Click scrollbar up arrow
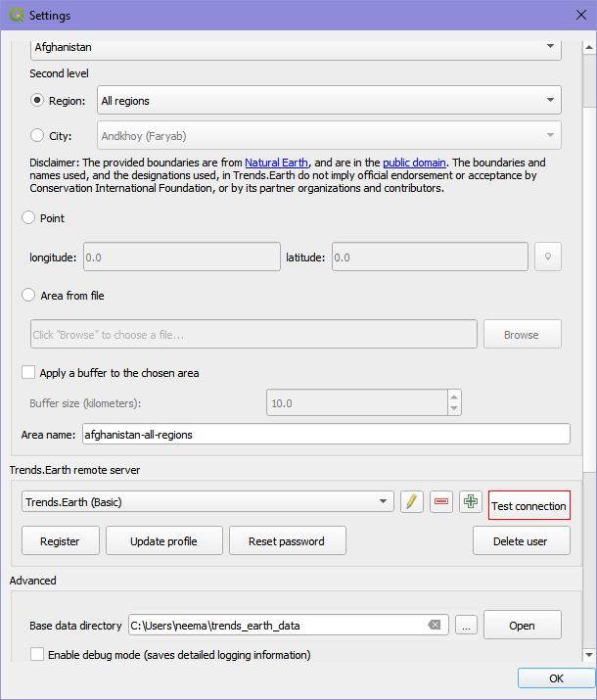The height and width of the screenshot is (700, 597). (589, 47)
